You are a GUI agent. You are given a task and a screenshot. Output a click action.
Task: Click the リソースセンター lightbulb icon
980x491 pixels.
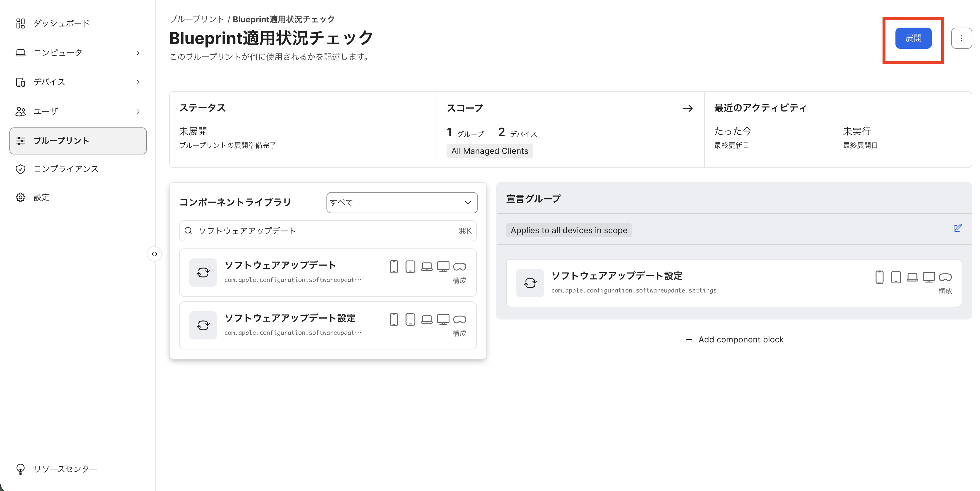tap(21, 469)
